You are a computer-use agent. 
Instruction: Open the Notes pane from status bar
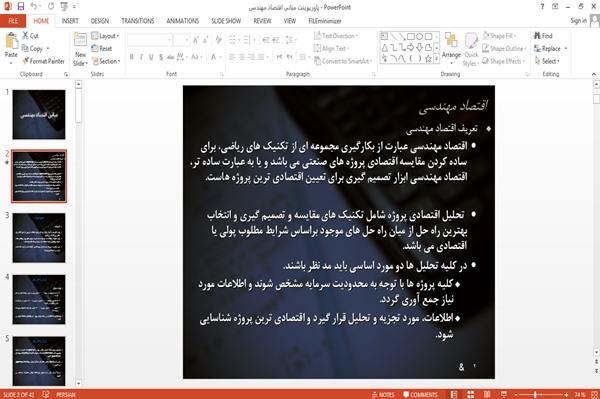coord(383,395)
